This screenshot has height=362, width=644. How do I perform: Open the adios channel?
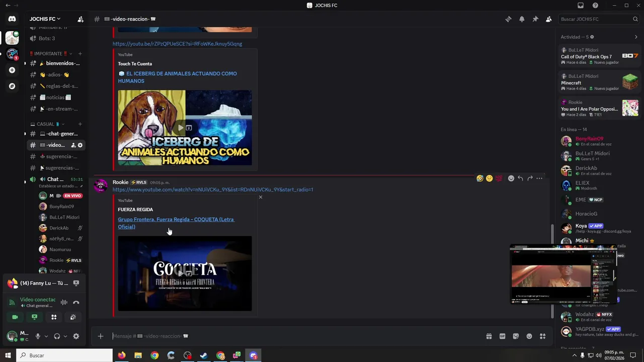(x=56, y=75)
